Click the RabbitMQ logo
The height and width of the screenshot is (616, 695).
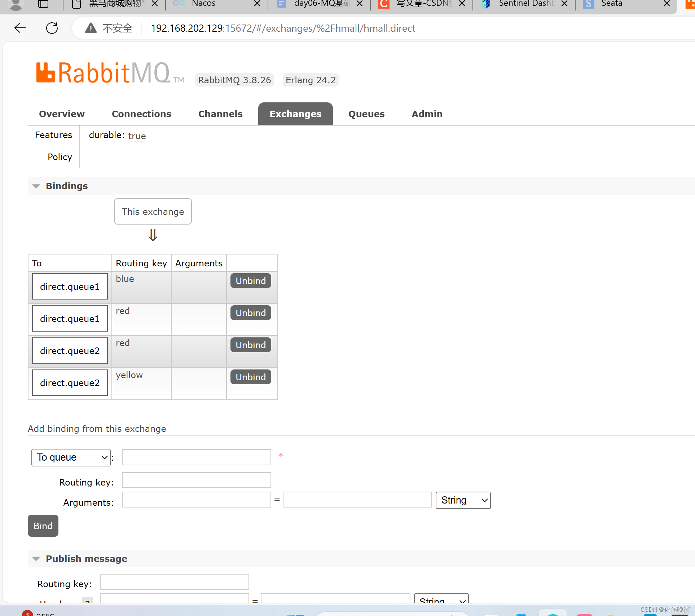click(x=103, y=73)
